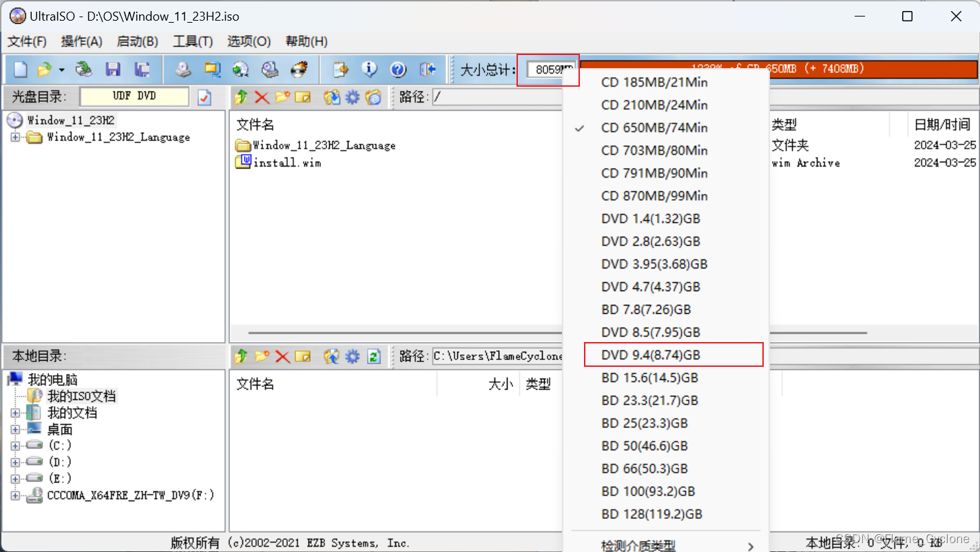Click the Up folder icon in disc pane toolbar
The image size is (980, 552).
pyautogui.click(x=240, y=98)
